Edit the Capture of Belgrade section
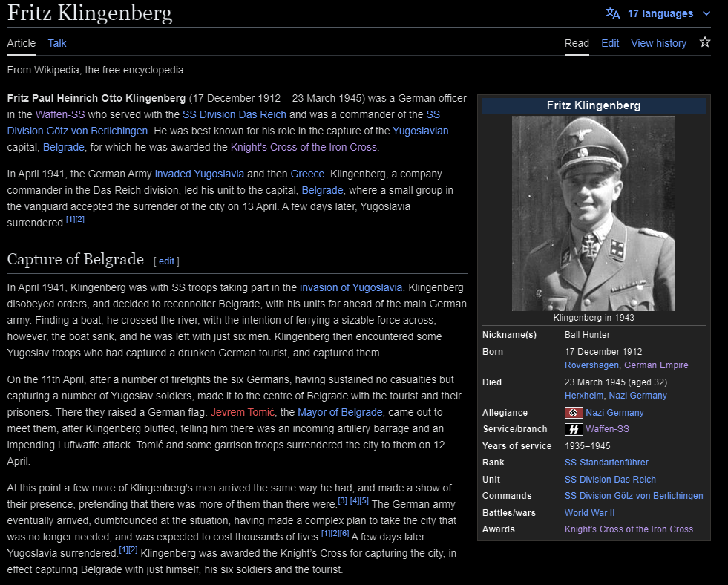The height and width of the screenshot is (585, 728). pos(166,261)
